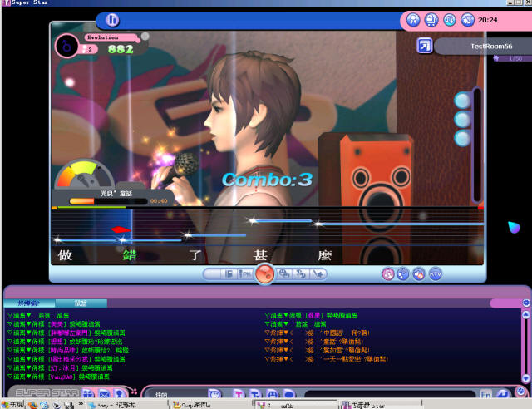Screen dimensions: 532x409
Task: Click the chat scrollbar up arrow
Action: pos(526,314)
